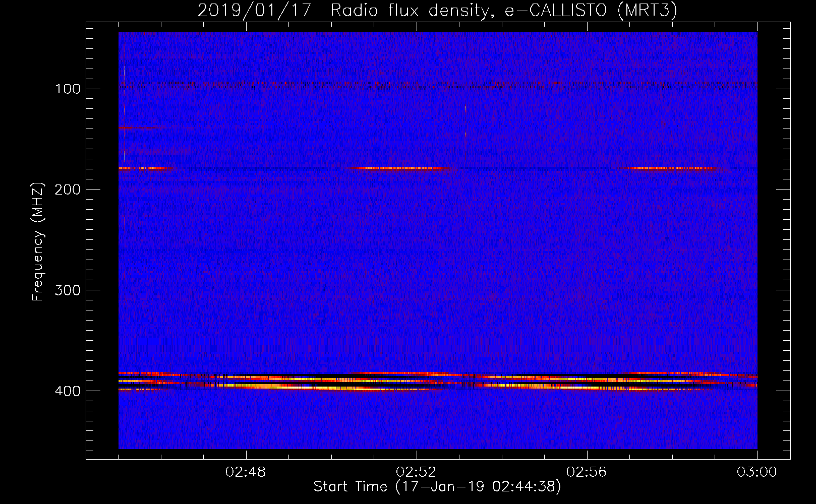Click the 'Start Time (17-Jan-19 02:44:38)' axis label

[x=437, y=487]
